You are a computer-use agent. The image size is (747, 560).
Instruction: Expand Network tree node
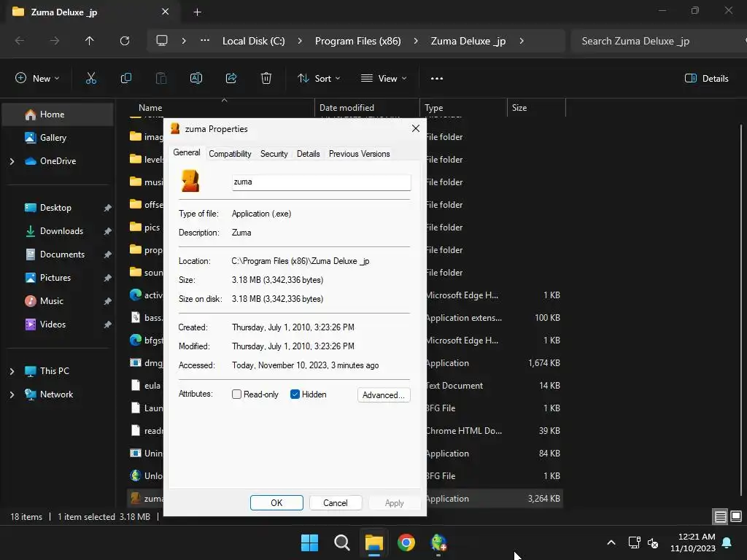[12, 394]
